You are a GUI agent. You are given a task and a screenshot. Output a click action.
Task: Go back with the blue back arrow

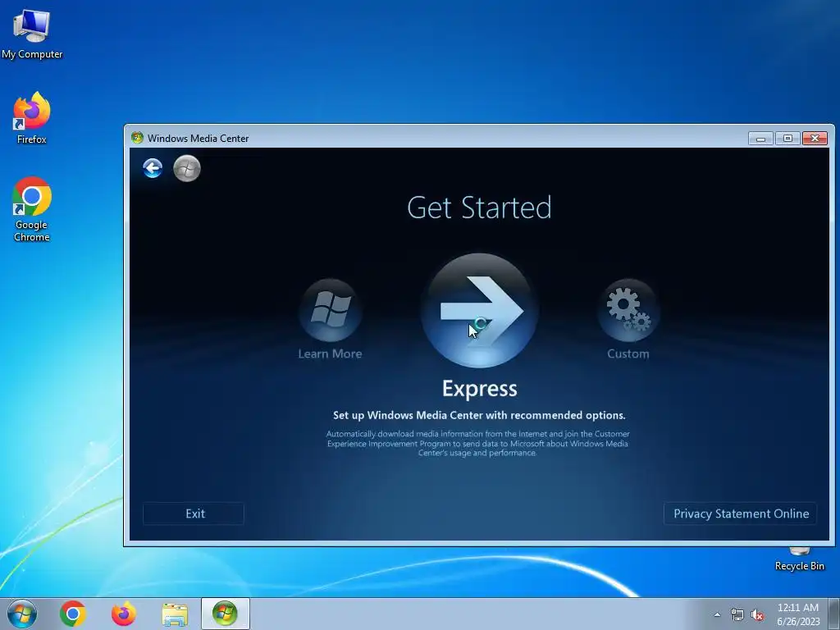pos(153,168)
